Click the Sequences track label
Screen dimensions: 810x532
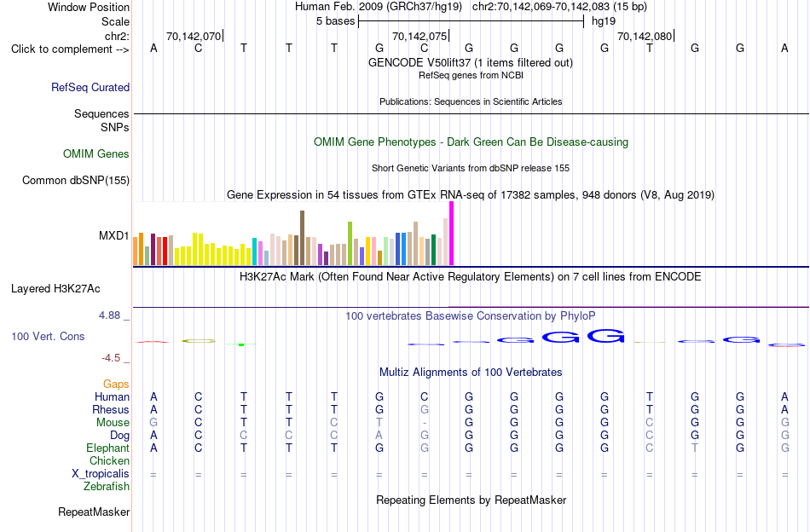point(101,113)
